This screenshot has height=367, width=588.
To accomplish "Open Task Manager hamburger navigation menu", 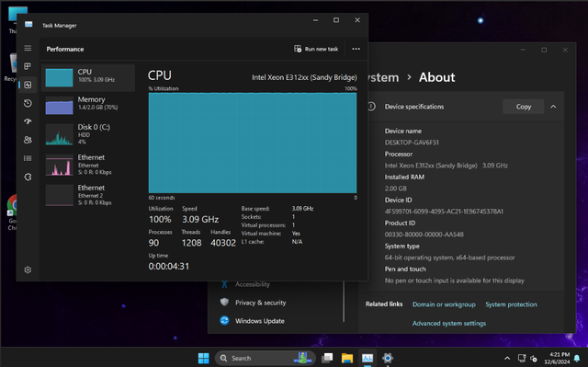I will point(28,48).
